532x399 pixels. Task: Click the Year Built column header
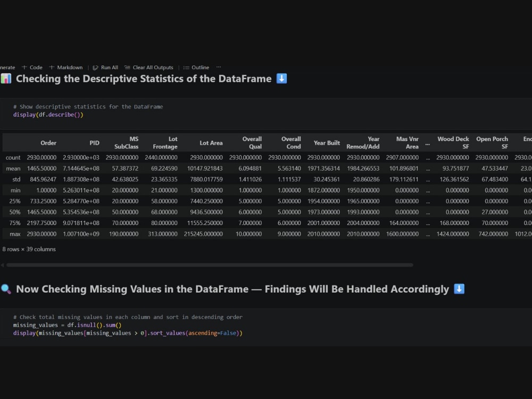pos(327,143)
